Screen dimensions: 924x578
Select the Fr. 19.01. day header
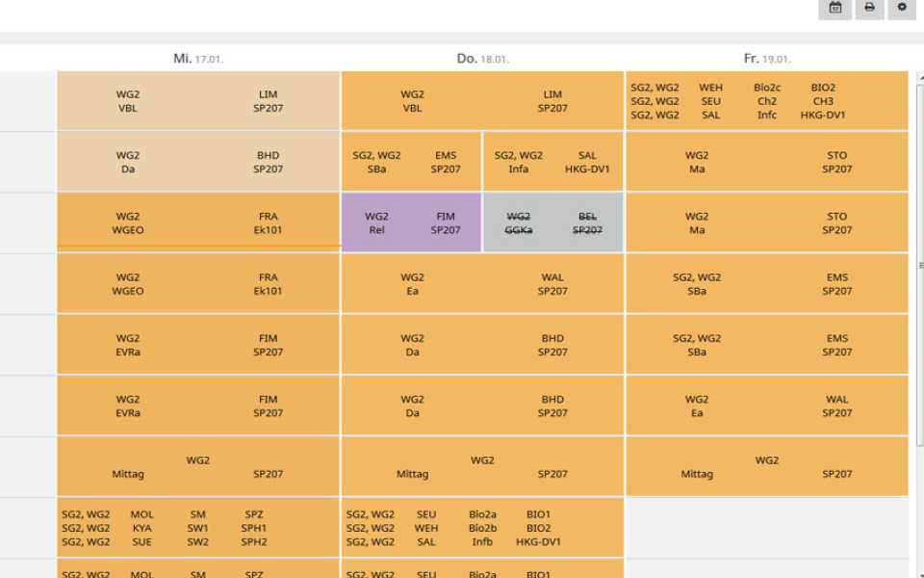tap(766, 59)
